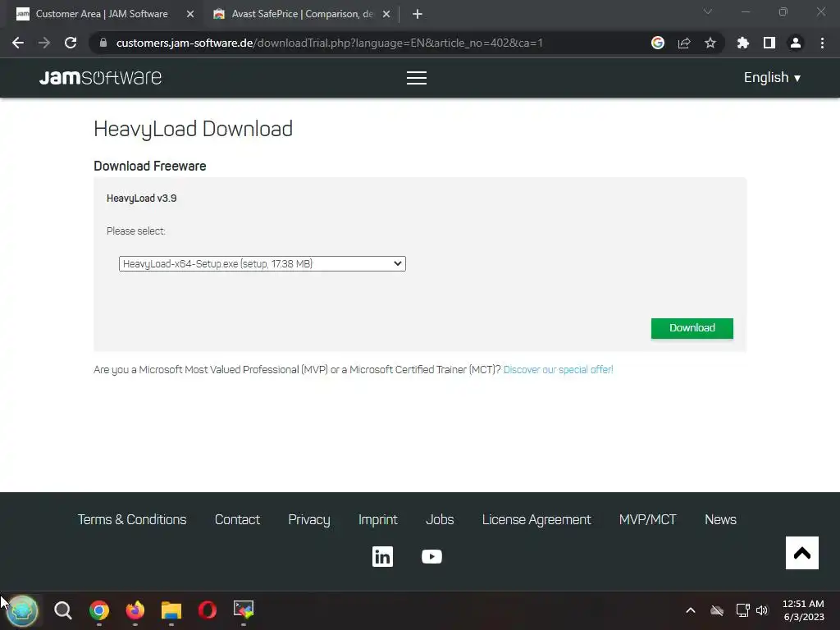The width and height of the screenshot is (840, 630).
Task: Expand the HeavyLoad setup file selector
Action: [x=262, y=263]
